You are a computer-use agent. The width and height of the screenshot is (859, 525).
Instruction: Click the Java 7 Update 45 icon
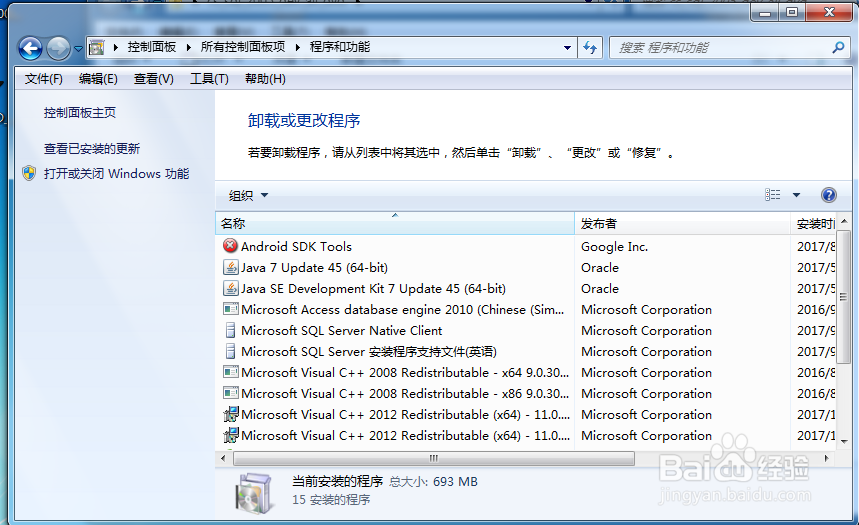(231, 267)
